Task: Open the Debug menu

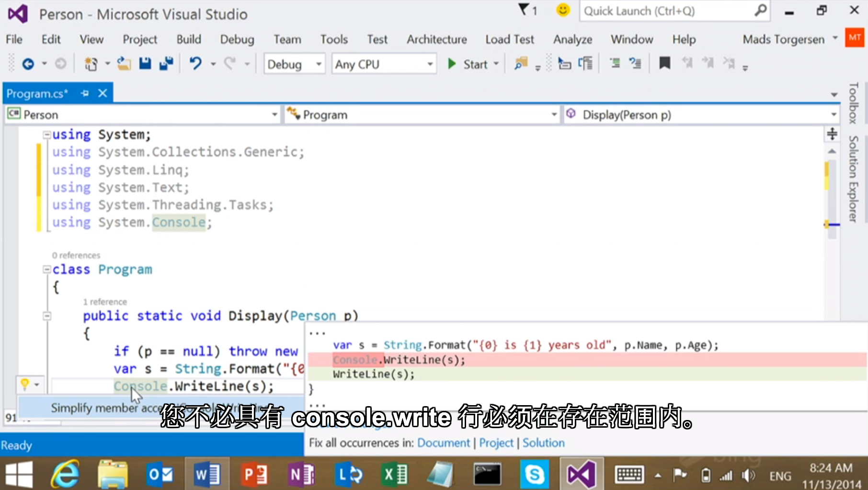Action: click(x=237, y=39)
